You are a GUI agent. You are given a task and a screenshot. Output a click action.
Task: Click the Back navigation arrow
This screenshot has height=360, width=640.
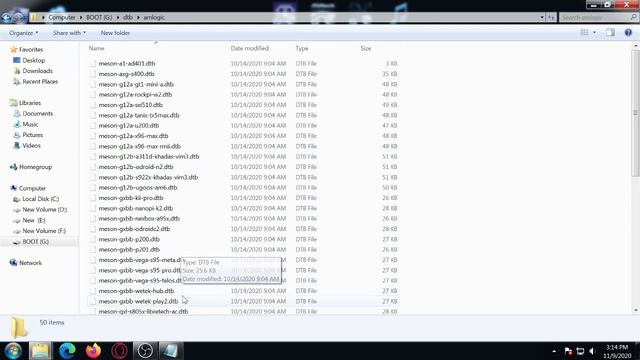tap(6, 17)
